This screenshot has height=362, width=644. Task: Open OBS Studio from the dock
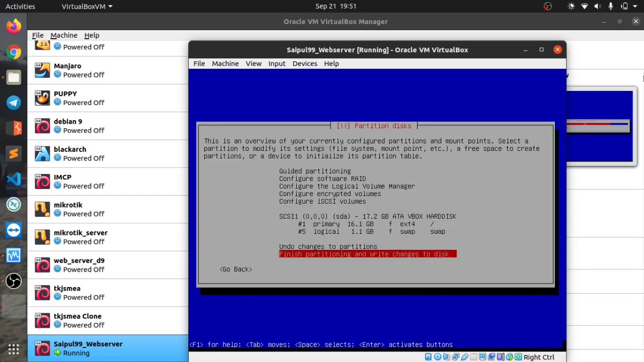tap(14, 281)
